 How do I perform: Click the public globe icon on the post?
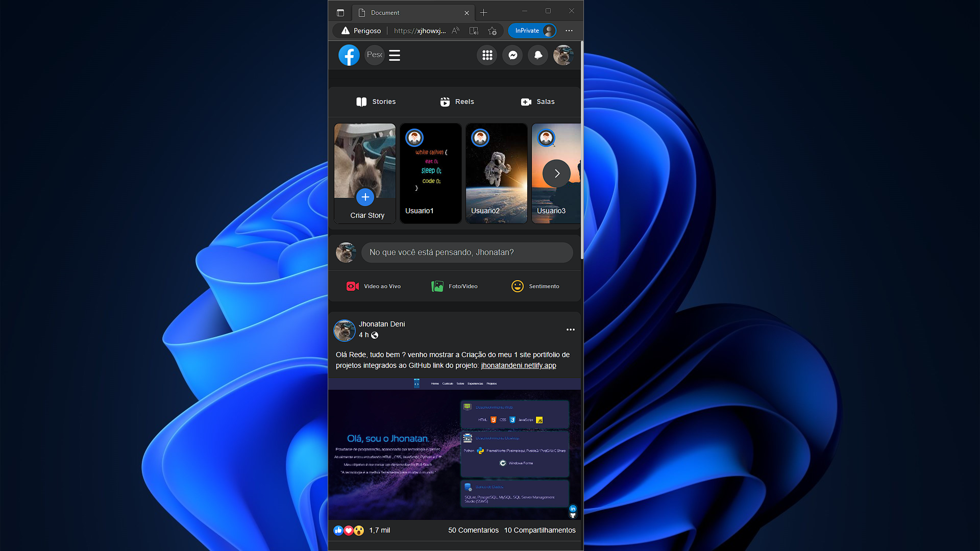click(375, 335)
